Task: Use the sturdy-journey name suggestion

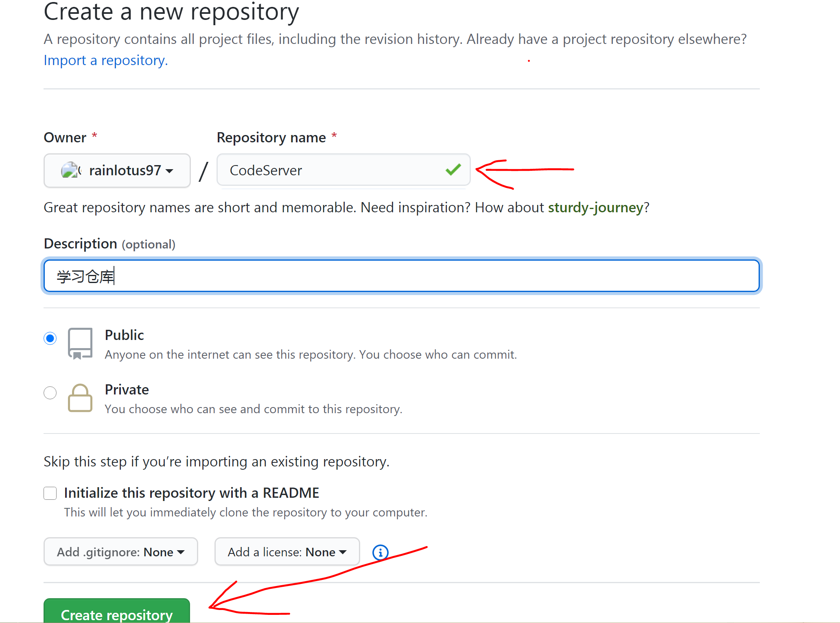Action: (595, 207)
